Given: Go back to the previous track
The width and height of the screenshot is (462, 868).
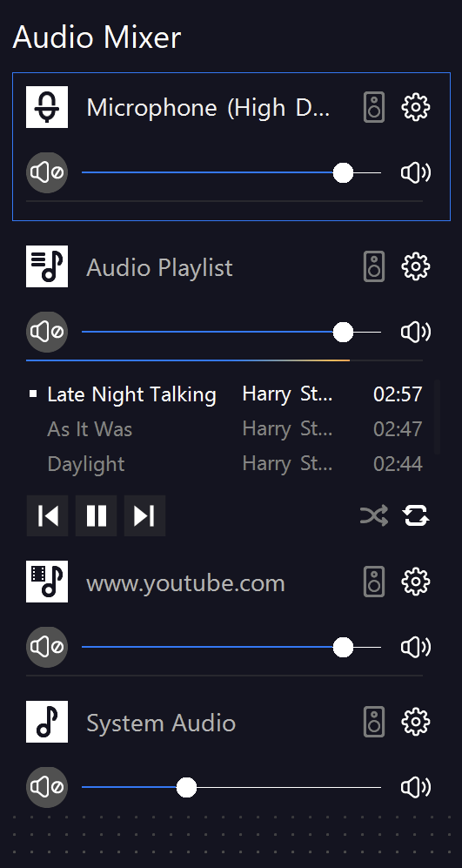Looking at the screenshot, I should pos(48,516).
